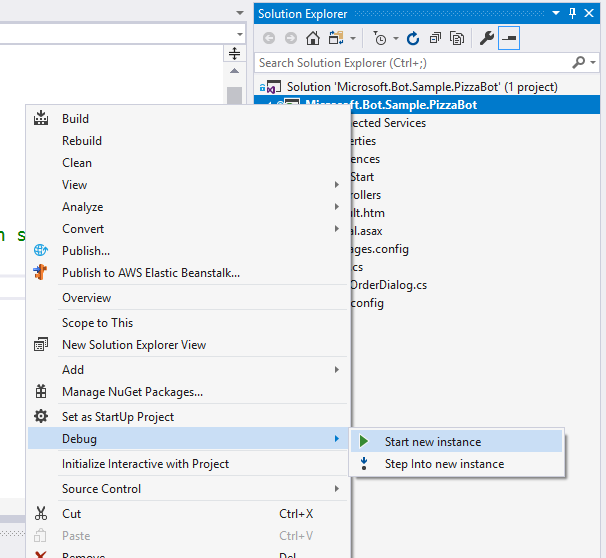Click the Build icon in context menu
This screenshot has width=606, height=558.
pos(41,118)
